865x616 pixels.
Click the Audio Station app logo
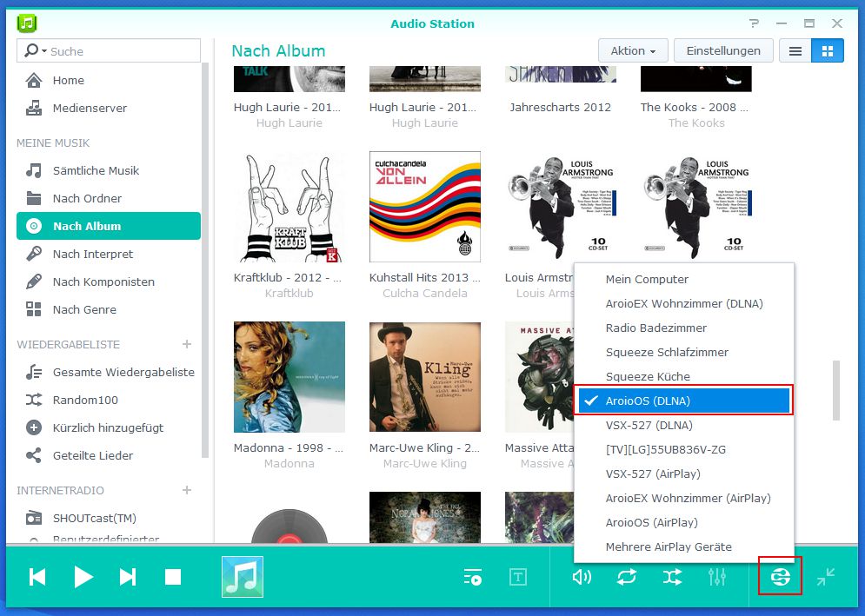(26, 23)
